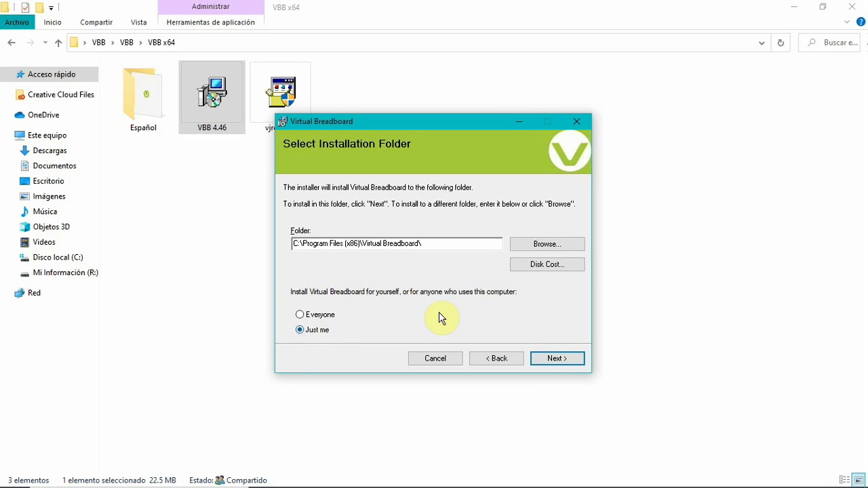Screen dimensions: 868x488
Task: Open the Vista ribbon tab
Action: [x=139, y=22]
